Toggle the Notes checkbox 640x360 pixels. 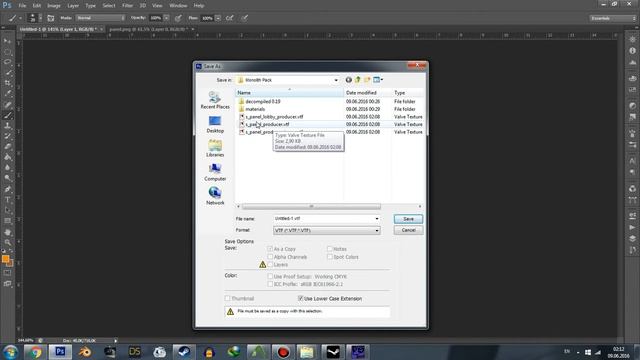pos(330,249)
